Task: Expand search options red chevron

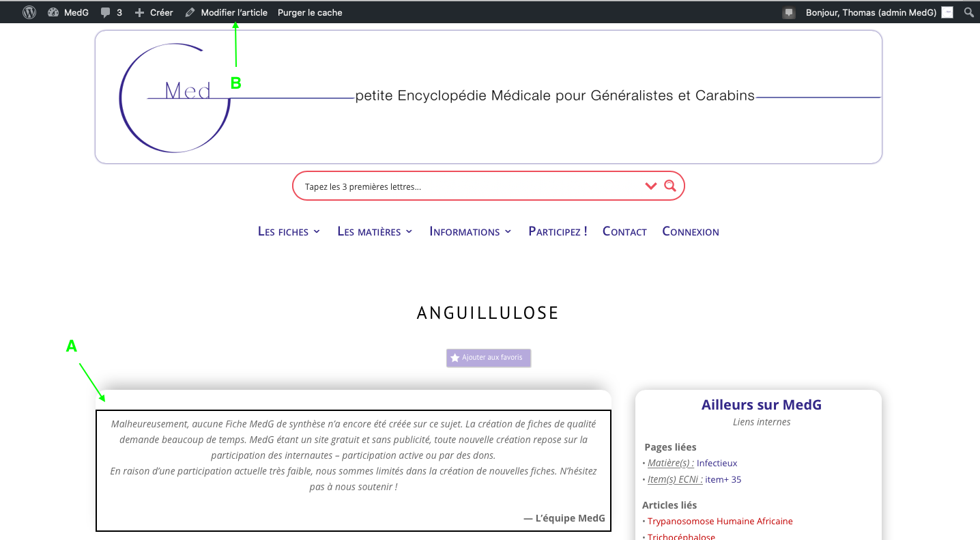Action: coord(650,186)
